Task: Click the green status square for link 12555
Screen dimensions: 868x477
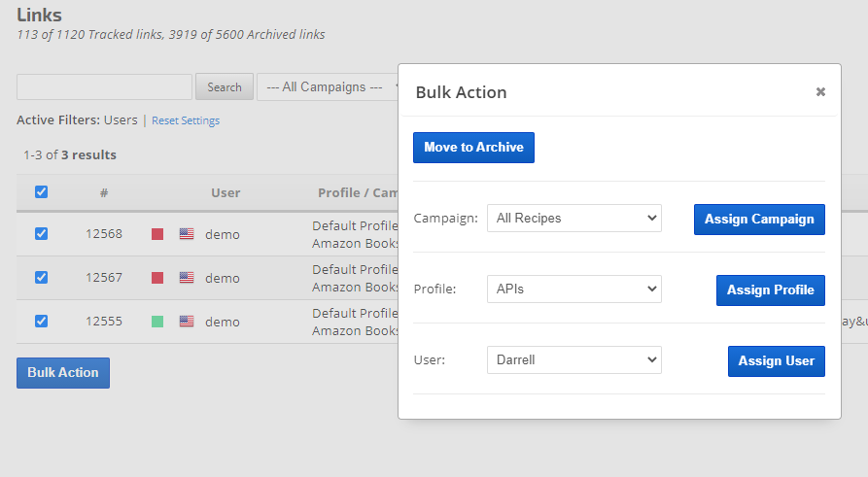Action: coord(157,322)
